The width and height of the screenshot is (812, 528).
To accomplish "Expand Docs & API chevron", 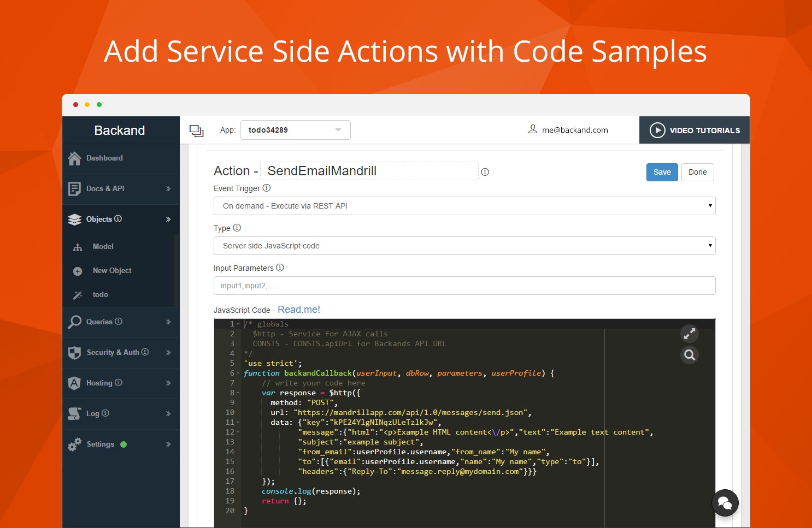I will (x=168, y=189).
